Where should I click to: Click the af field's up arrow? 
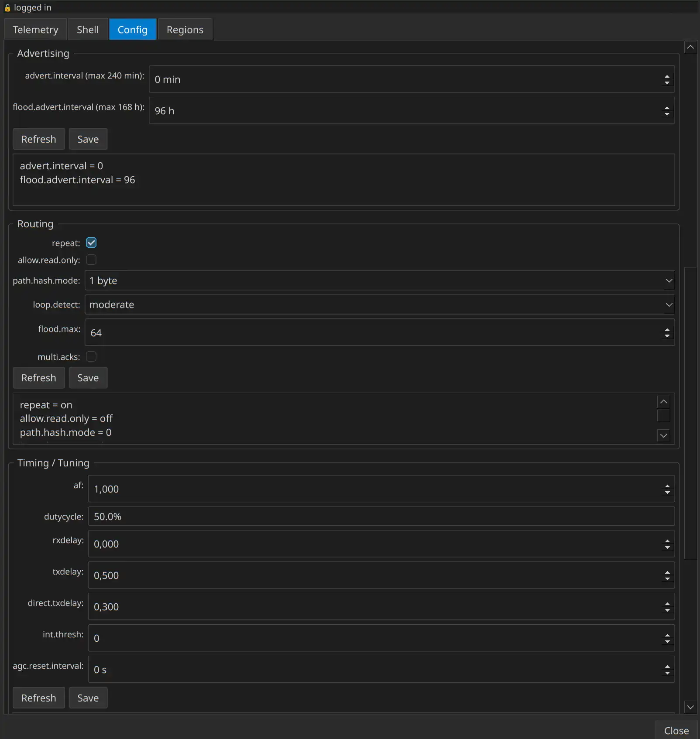click(667, 486)
